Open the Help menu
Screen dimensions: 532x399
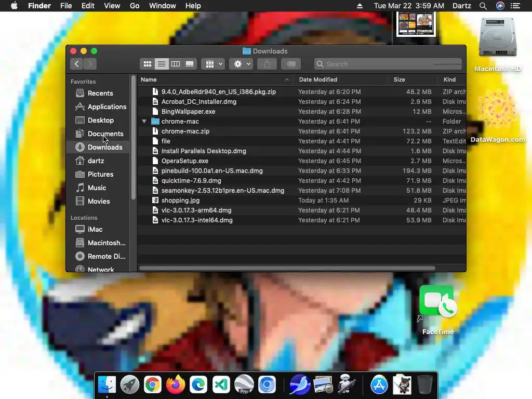click(193, 6)
